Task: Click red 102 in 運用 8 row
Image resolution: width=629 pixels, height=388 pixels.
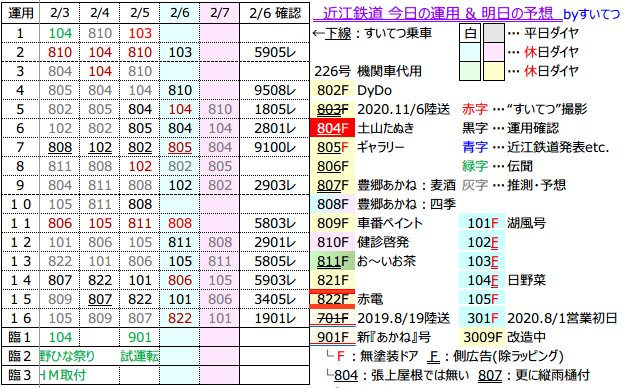Action: (x=140, y=167)
